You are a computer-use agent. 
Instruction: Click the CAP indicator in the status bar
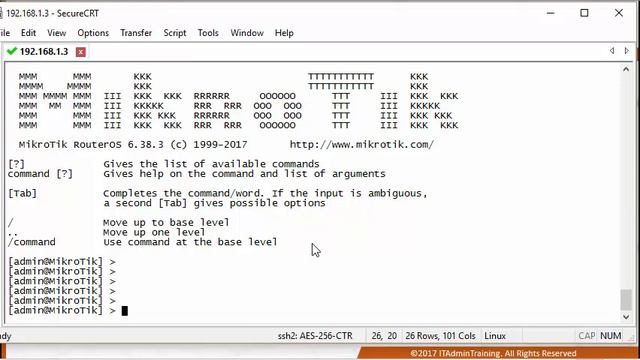587,336
